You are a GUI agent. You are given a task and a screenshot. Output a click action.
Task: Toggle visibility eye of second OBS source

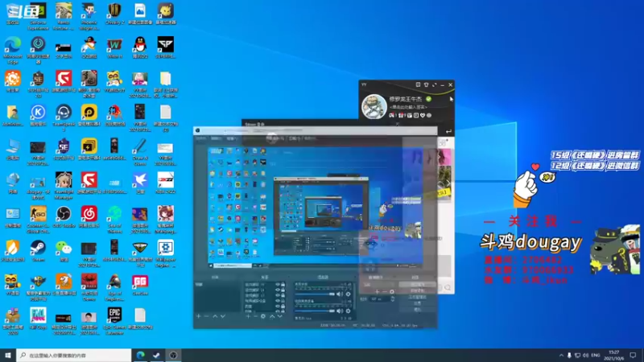click(x=278, y=290)
